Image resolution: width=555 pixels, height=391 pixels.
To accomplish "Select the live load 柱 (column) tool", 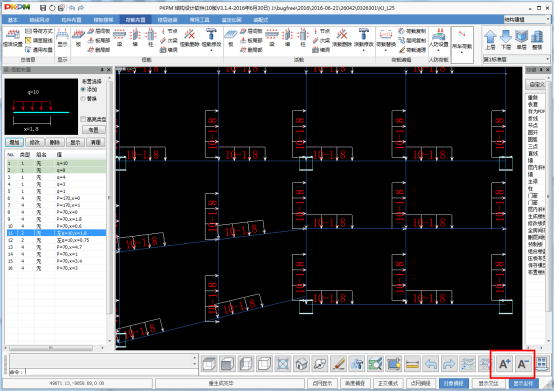I will tap(303, 38).
